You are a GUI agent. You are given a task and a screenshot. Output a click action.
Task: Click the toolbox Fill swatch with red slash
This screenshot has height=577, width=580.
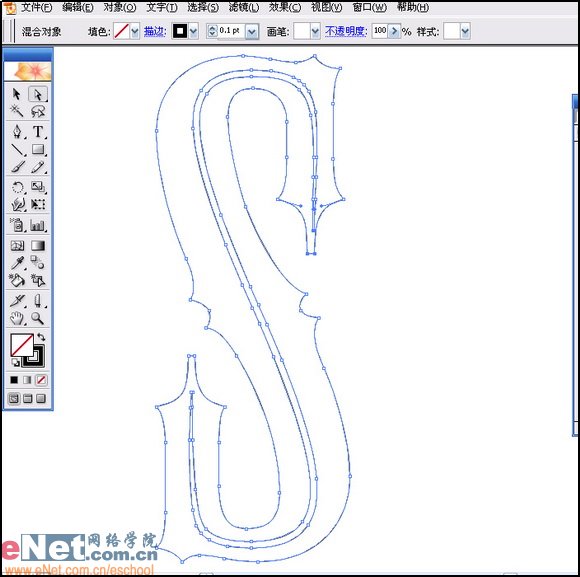point(21,345)
